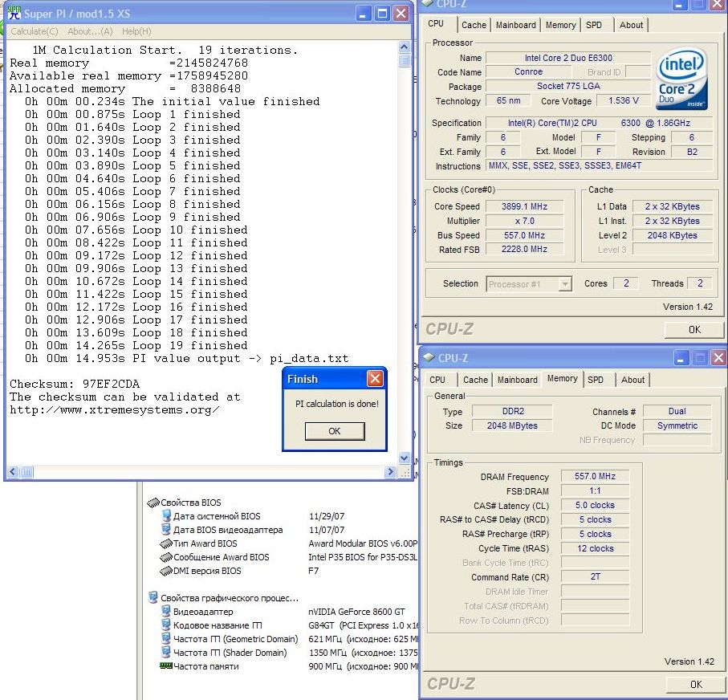
Task: Click the graphics processor properties monitor icon
Action: pyautogui.click(x=153, y=597)
